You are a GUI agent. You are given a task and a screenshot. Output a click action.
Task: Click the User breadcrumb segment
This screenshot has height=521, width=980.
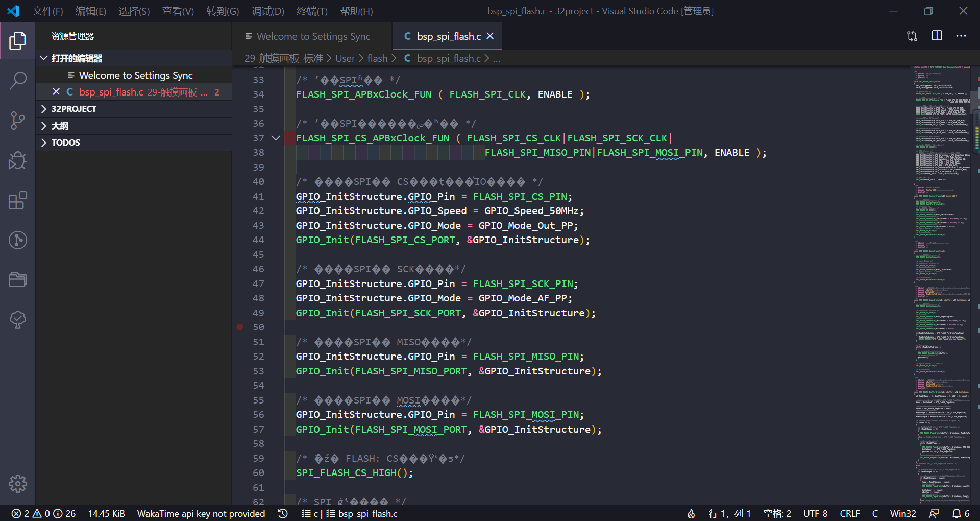tap(345, 58)
